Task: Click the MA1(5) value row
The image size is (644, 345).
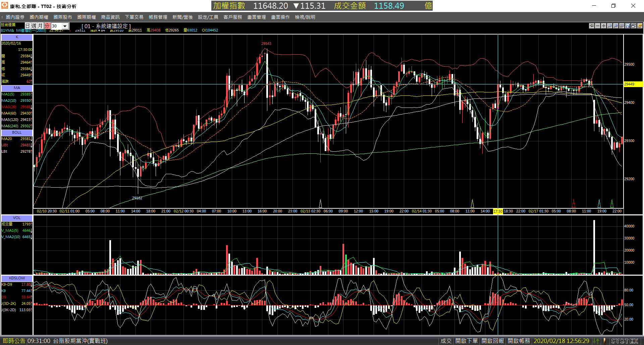Action: pyautogui.click(x=17, y=94)
